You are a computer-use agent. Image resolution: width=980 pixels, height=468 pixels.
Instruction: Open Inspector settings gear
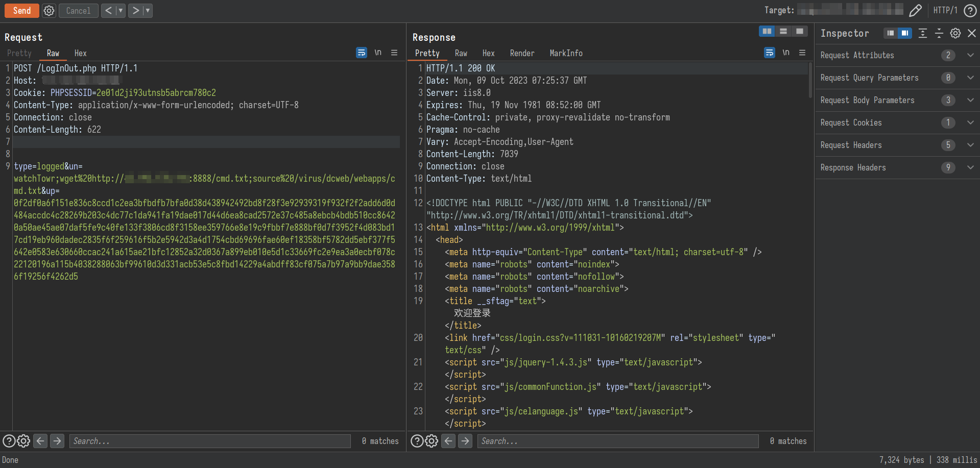coord(955,33)
